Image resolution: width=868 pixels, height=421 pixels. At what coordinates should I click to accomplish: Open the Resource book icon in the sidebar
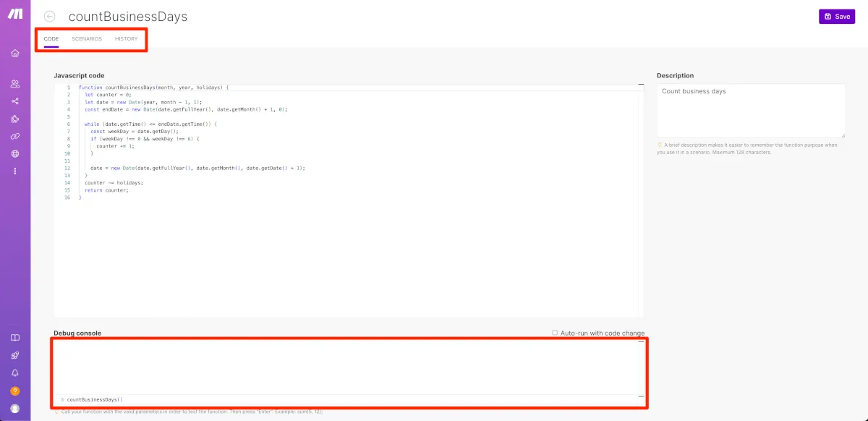[15, 338]
